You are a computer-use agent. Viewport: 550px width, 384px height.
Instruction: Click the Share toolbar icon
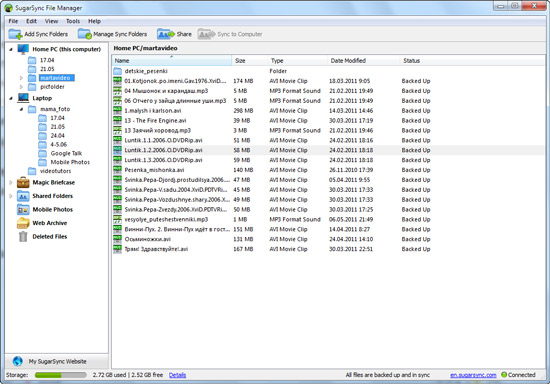166,34
